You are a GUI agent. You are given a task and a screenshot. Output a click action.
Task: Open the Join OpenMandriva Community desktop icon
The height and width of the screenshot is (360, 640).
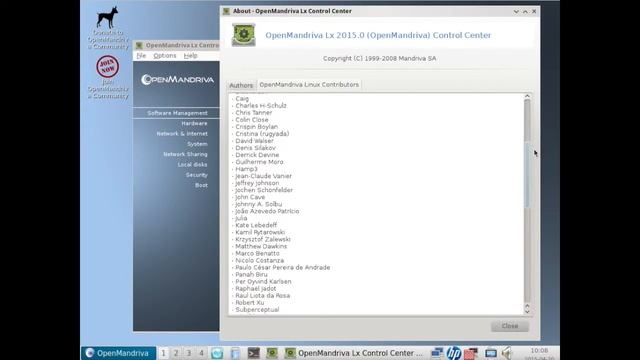pyautogui.click(x=108, y=77)
